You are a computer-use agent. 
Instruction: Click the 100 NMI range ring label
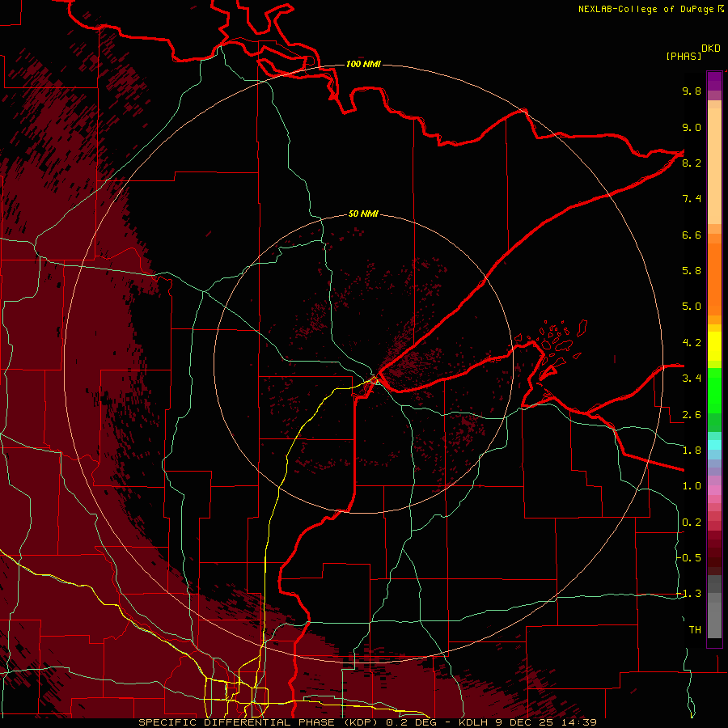click(363, 64)
